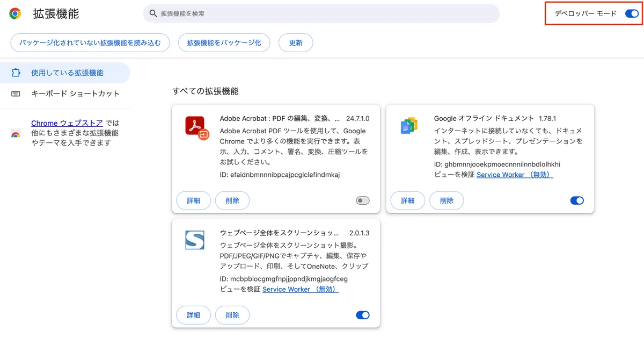The height and width of the screenshot is (338, 644).
Task: Click the Google オフライン ドキュメント icon
Action: point(409,126)
